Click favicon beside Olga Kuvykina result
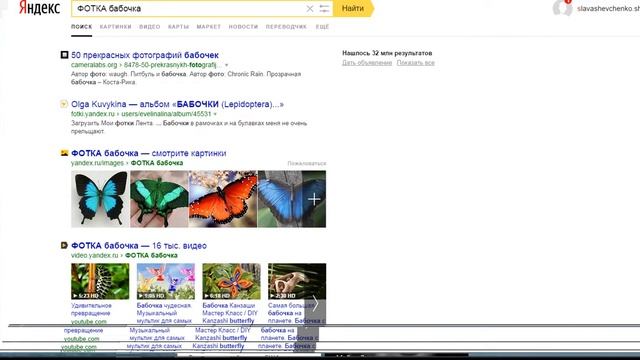The image size is (640, 360). (64, 104)
